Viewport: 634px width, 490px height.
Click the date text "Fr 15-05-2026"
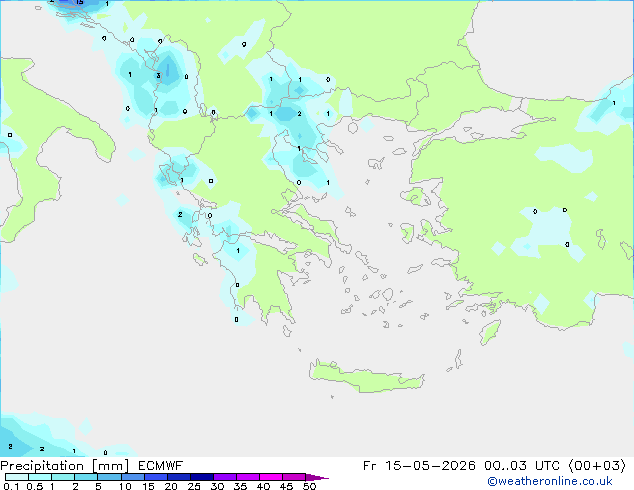pos(419,466)
